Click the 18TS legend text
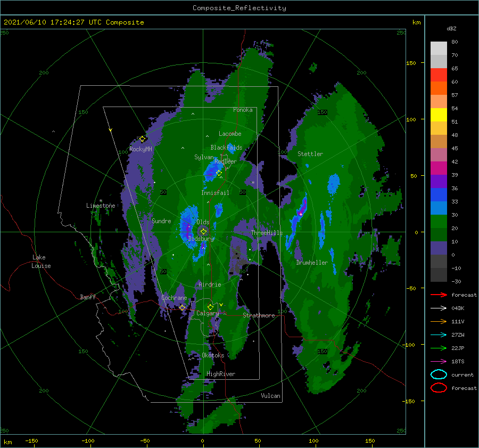479x448 pixels. pos(458,362)
